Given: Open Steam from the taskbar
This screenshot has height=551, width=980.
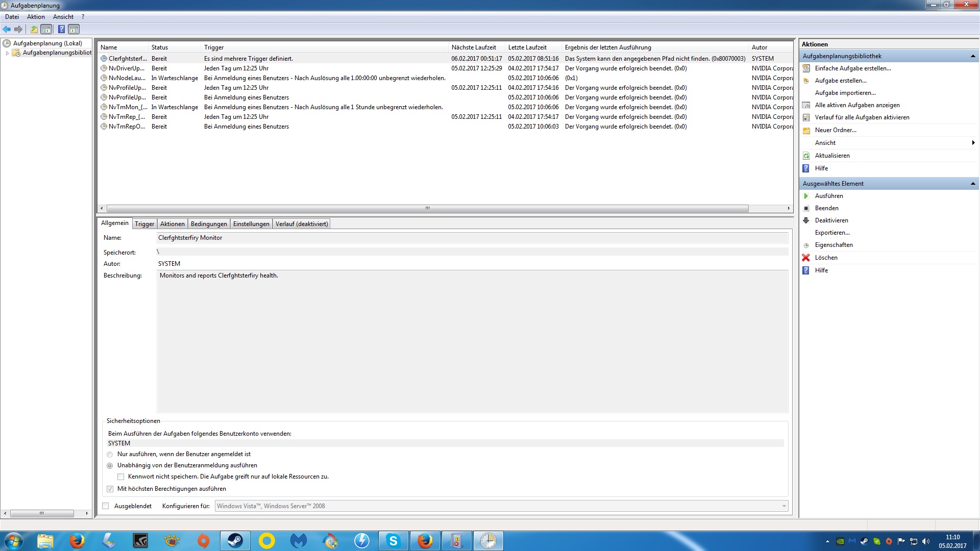Looking at the screenshot, I should 235,540.
